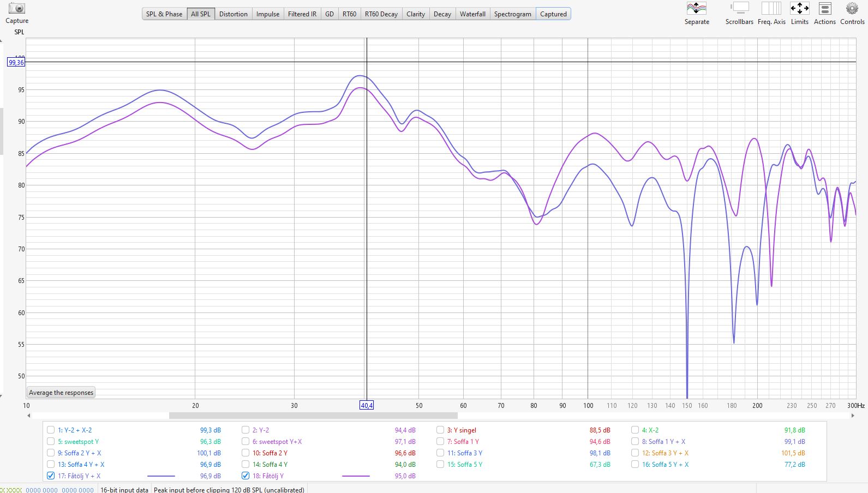Click the Average the responses button
Image resolution: width=868 pixels, height=493 pixels.
click(x=61, y=393)
